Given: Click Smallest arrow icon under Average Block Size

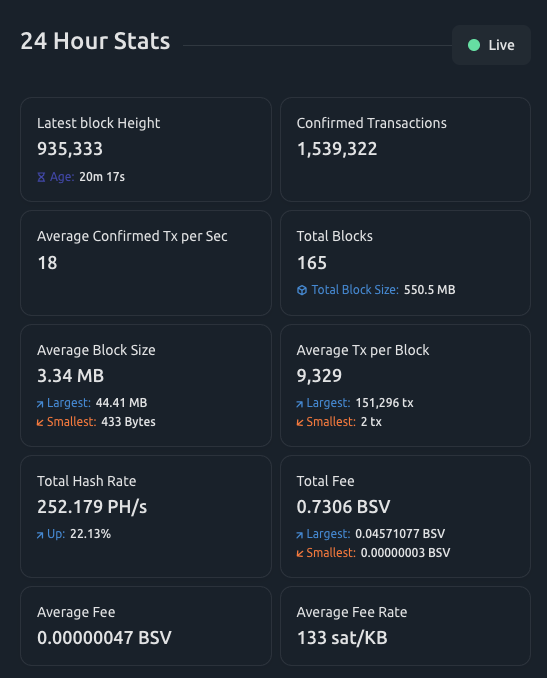Looking at the screenshot, I should click(40, 422).
